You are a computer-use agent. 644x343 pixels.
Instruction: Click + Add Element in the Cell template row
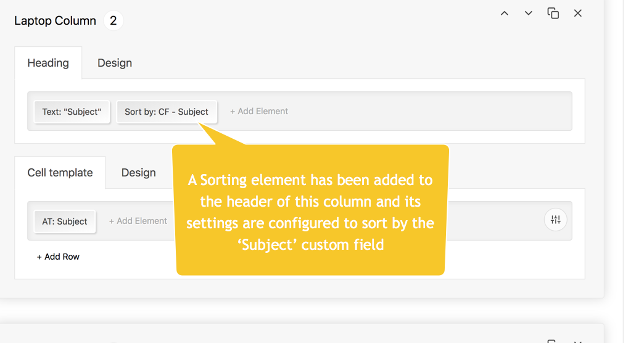coord(138,221)
